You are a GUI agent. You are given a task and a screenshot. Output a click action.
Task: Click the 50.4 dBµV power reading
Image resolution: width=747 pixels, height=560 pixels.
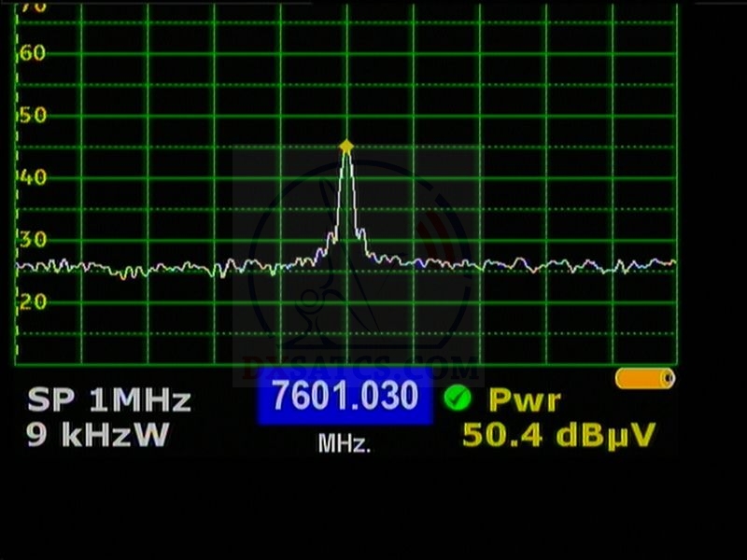[x=558, y=435]
